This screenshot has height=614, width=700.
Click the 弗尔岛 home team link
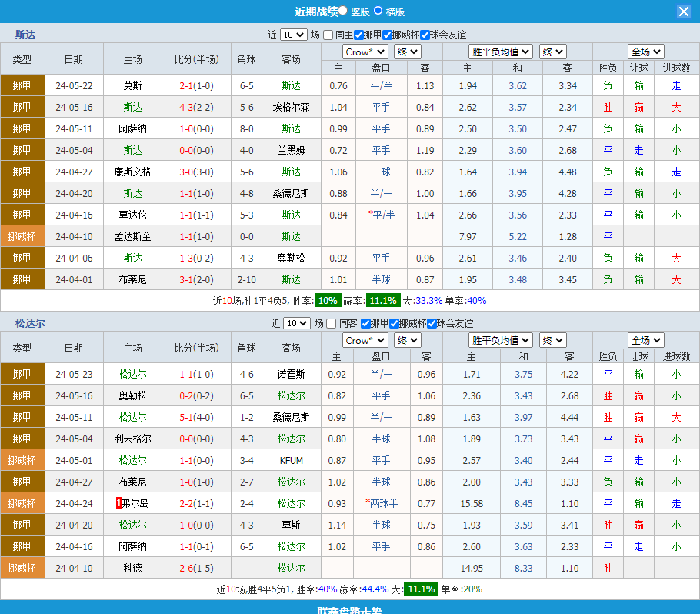[x=135, y=503]
